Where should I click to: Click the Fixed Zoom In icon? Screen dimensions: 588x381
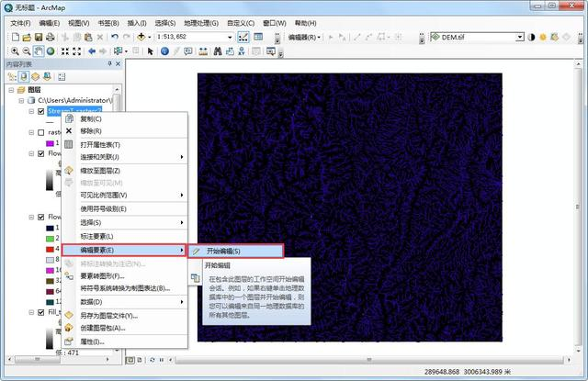point(65,51)
